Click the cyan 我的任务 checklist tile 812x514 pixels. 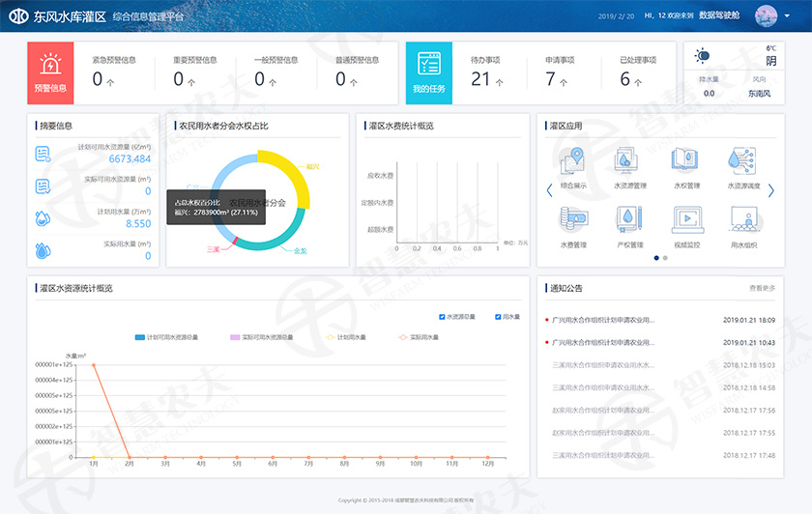click(429, 73)
